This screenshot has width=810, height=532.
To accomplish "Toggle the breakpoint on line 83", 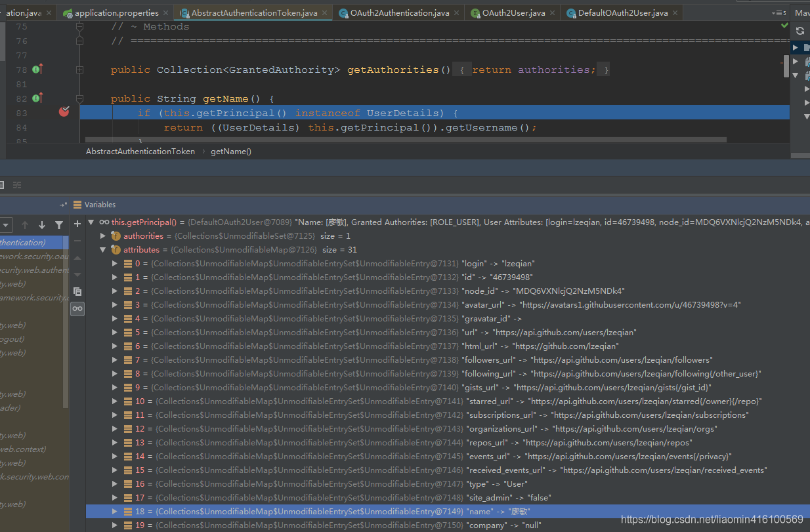I will (x=64, y=112).
